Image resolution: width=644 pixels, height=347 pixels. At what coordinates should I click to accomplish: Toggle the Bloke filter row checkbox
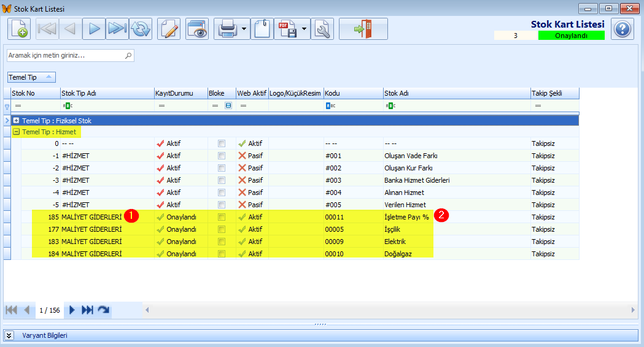pyautogui.click(x=228, y=105)
